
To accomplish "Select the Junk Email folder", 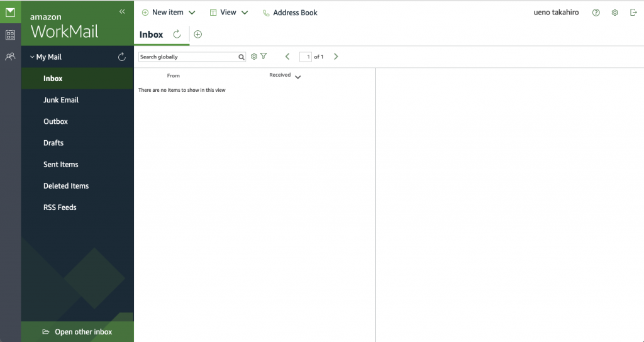I will coord(61,100).
